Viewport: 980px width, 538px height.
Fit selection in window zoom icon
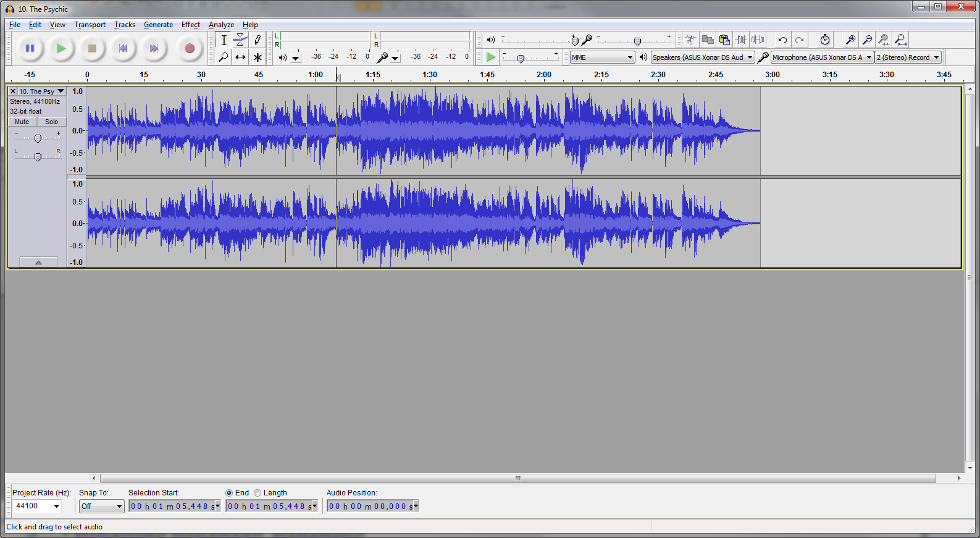click(884, 40)
